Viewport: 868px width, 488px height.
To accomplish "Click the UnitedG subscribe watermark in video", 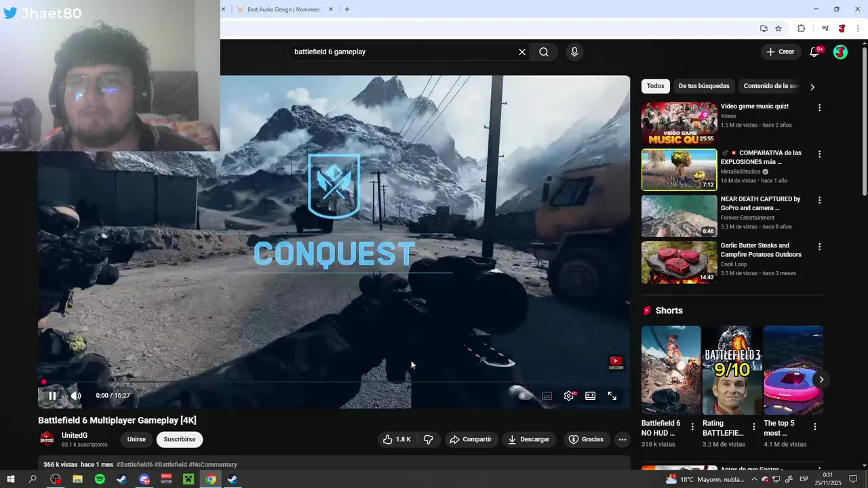I will 616,363.
